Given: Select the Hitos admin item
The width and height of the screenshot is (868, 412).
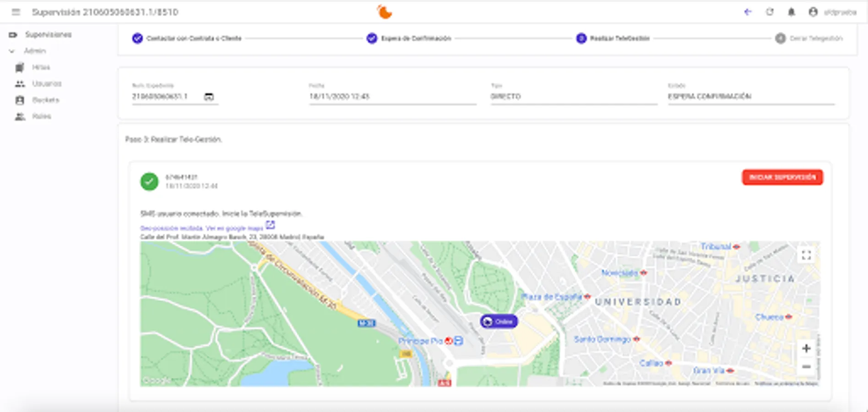Looking at the screenshot, I should click(x=41, y=67).
